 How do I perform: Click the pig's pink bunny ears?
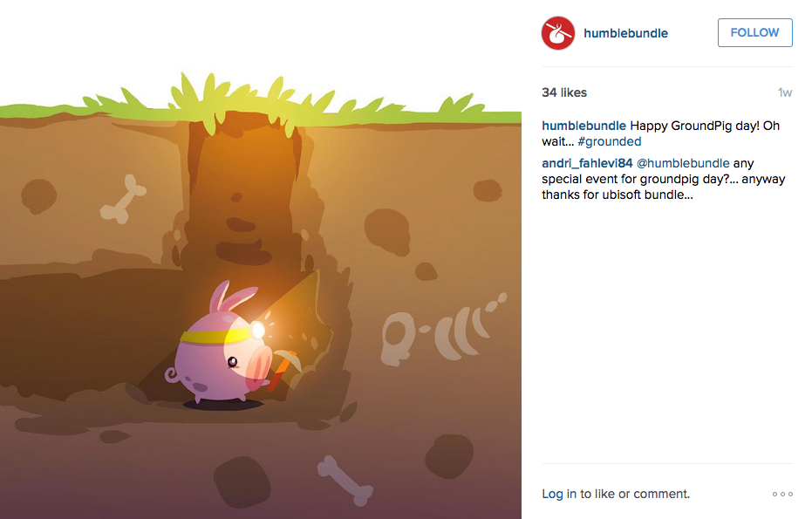(x=230, y=297)
